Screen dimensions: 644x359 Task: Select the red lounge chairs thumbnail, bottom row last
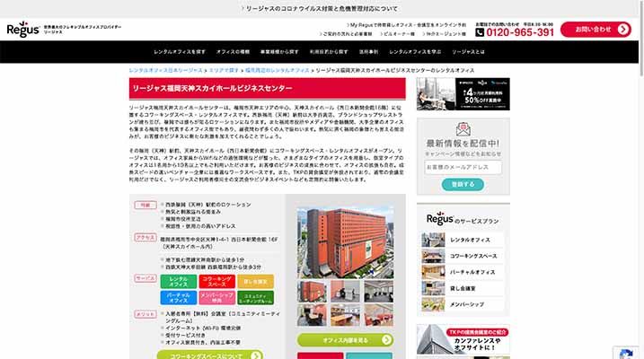click(379, 315)
